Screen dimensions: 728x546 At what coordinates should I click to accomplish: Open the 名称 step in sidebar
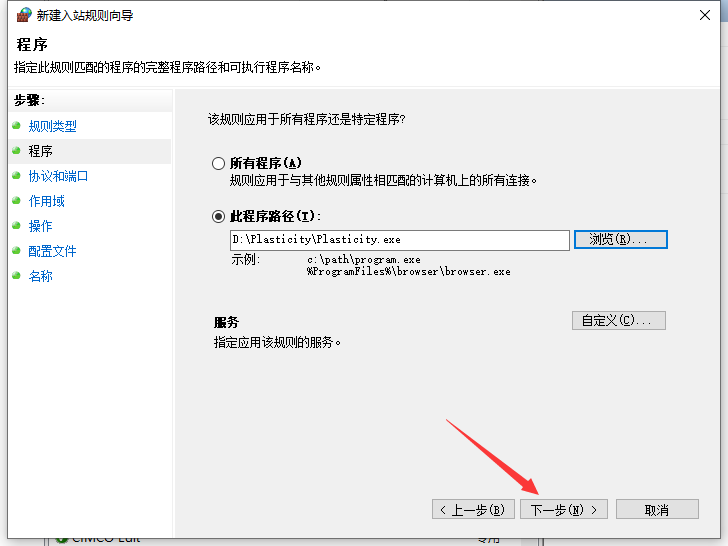pyautogui.click(x=40, y=276)
